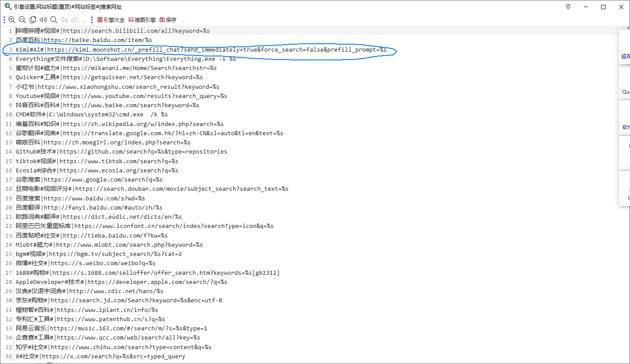Maximize the engine settings window
This screenshot has height=364, width=630.
[603, 7]
